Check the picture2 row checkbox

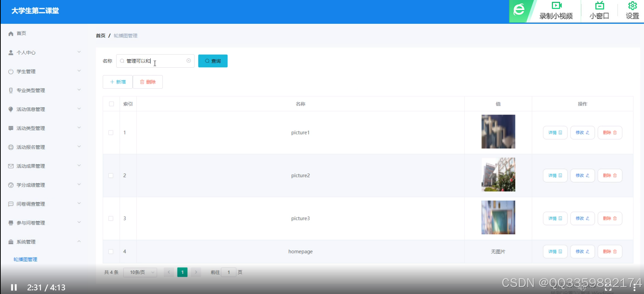111,176
